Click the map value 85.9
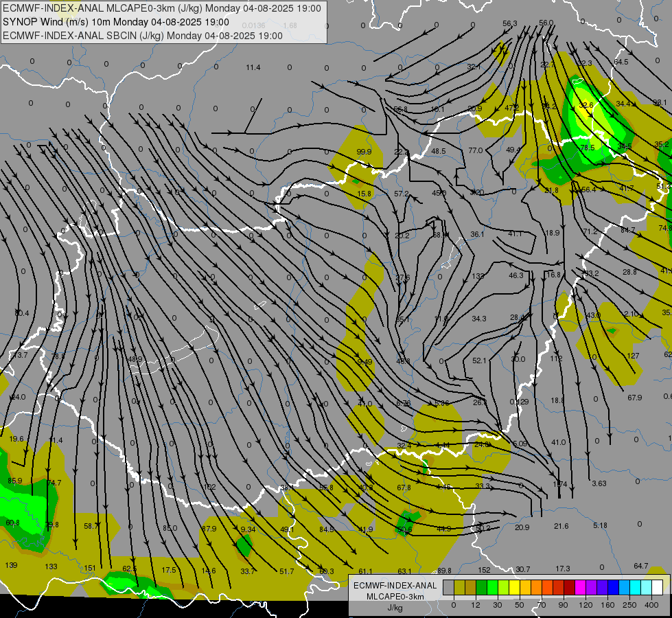 pyautogui.click(x=15, y=481)
